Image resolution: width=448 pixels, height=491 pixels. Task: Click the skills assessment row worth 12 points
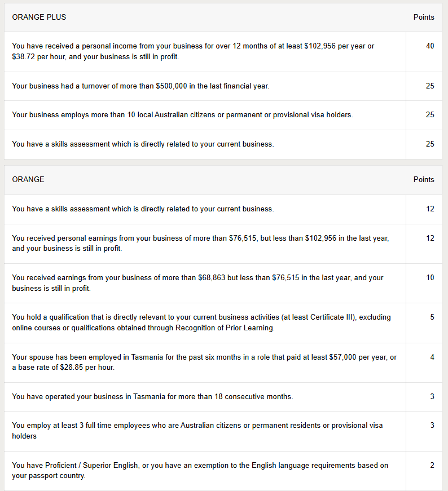click(143, 209)
